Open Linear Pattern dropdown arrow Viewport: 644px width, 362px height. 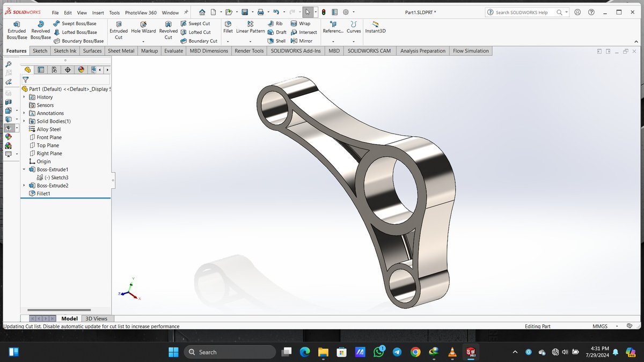(x=251, y=41)
